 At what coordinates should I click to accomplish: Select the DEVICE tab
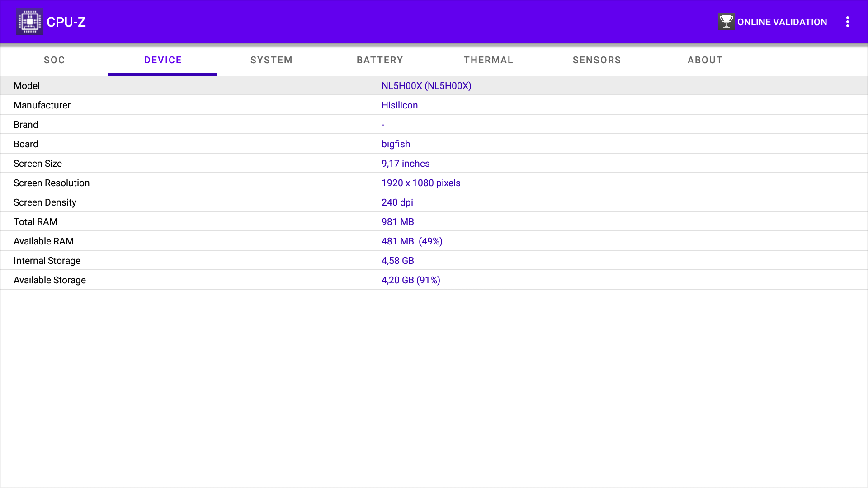[x=163, y=60]
